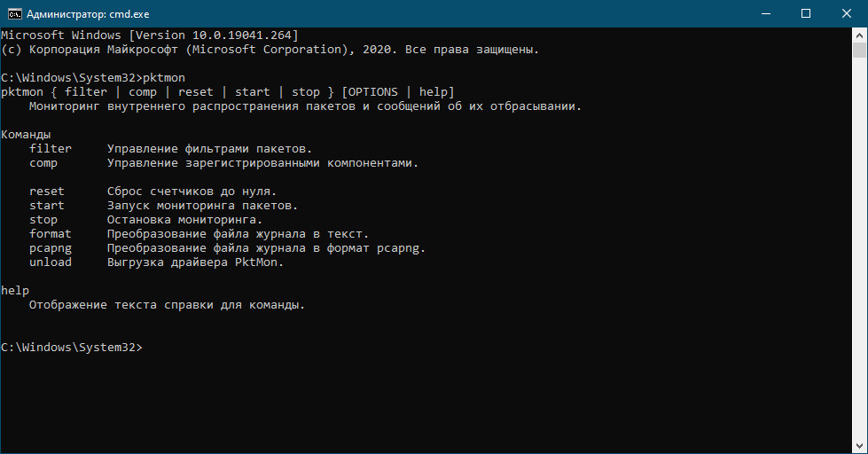Click the start command entry in the list
Viewport: 868px width, 454px height.
click(x=46, y=206)
